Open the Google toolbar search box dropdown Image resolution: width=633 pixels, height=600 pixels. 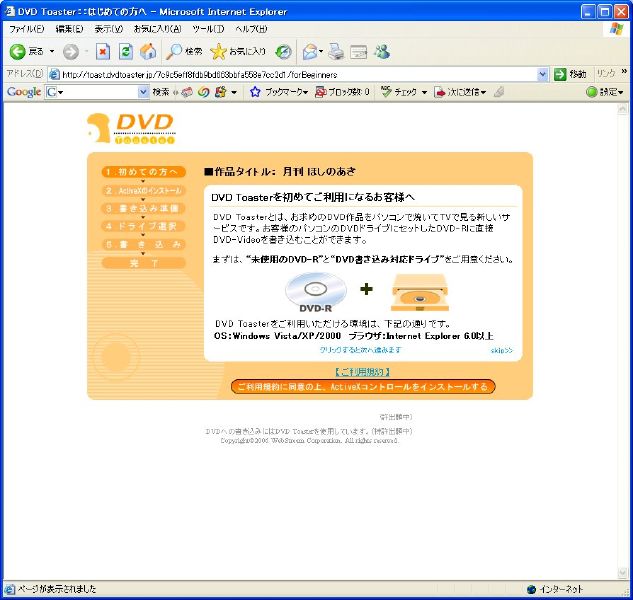pyautogui.click(x=142, y=92)
